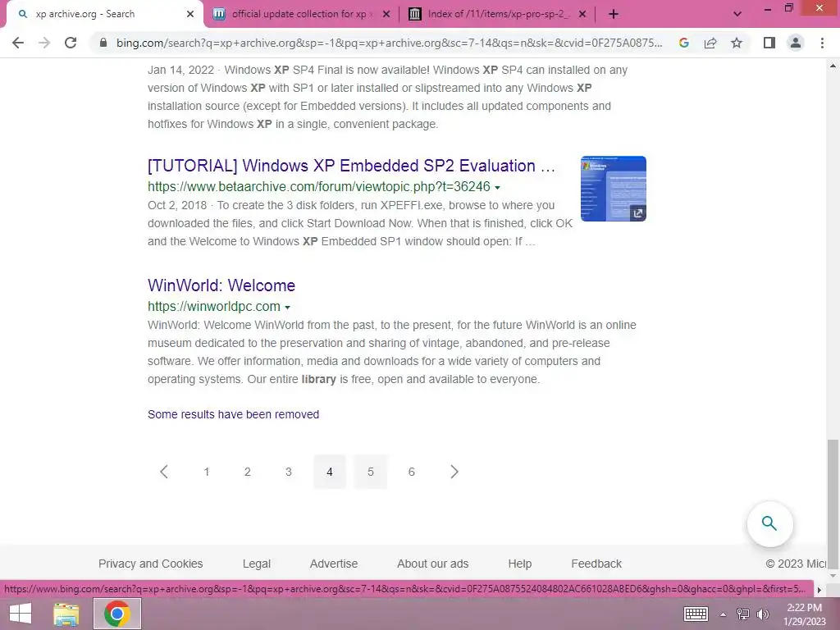Open the betaarchive.com forum URL

pyautogui.click(x=319, y=186)
